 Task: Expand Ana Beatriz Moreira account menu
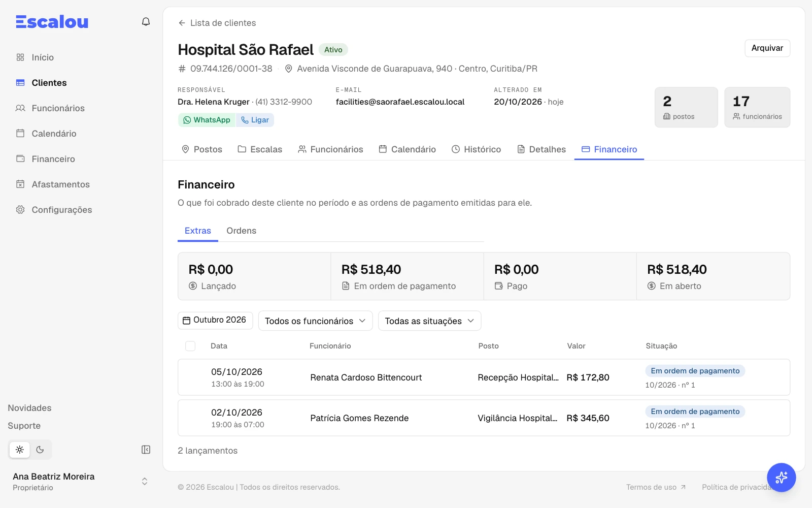click(x=80, y=482)
